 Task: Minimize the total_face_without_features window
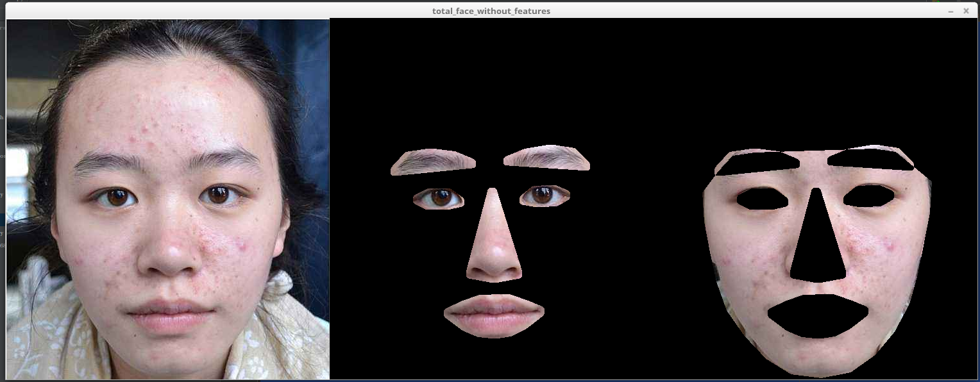coord(950,11)
